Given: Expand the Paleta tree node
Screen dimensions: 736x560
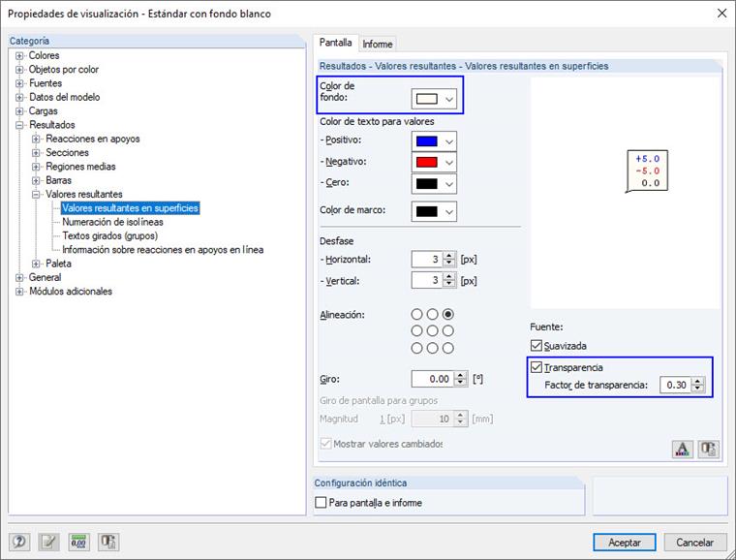Looking at the screenshot, I should coord(36,264).
